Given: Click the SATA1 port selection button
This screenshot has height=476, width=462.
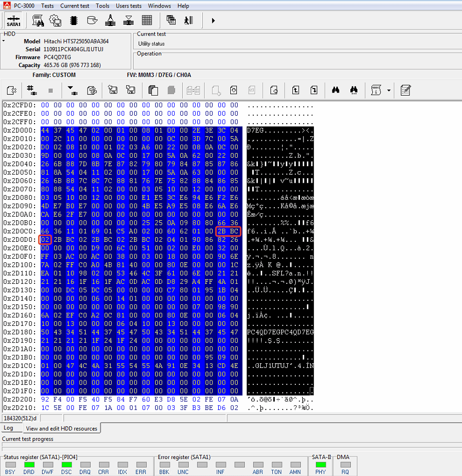Looking at the screenshot, I should click(14, 21).
